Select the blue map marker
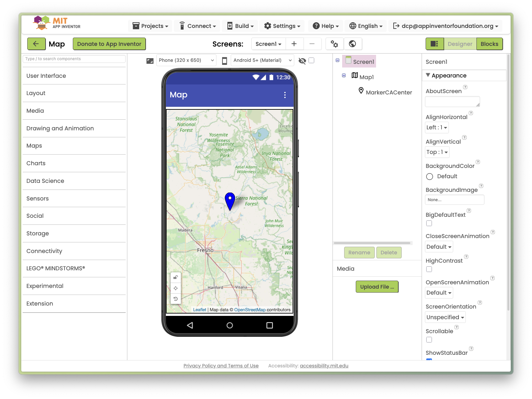The width and height of the screenshot is (532, 399). click(x=230, y=201)
